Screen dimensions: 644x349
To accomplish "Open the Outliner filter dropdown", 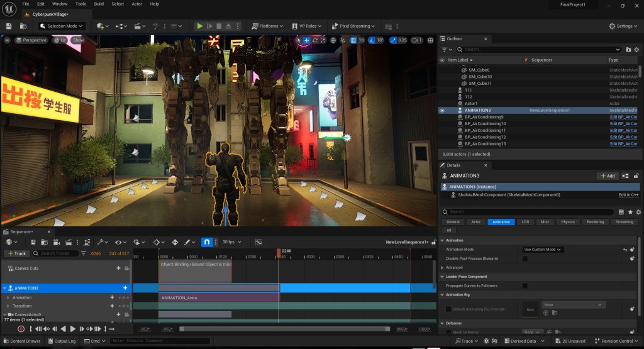I will (447, 49).
